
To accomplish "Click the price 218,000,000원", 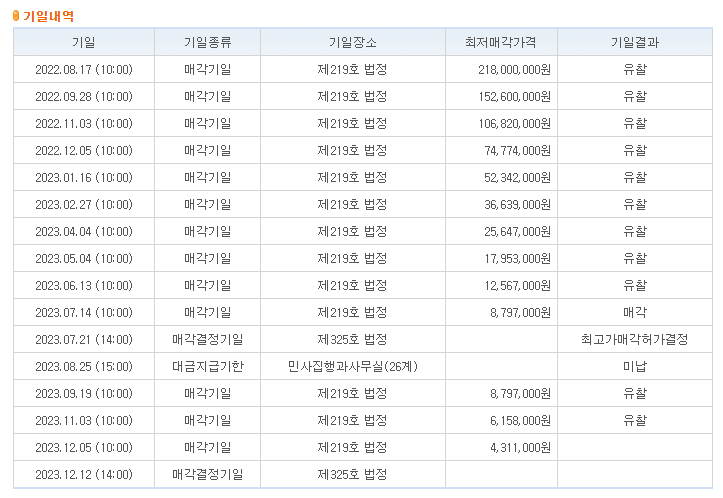I will pos(514,70).
